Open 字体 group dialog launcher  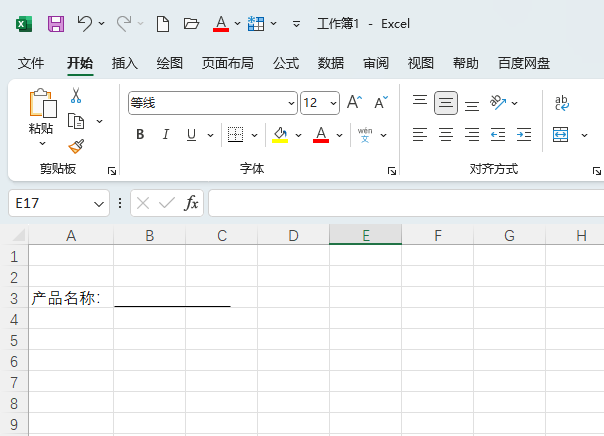[x=392, y=171]
